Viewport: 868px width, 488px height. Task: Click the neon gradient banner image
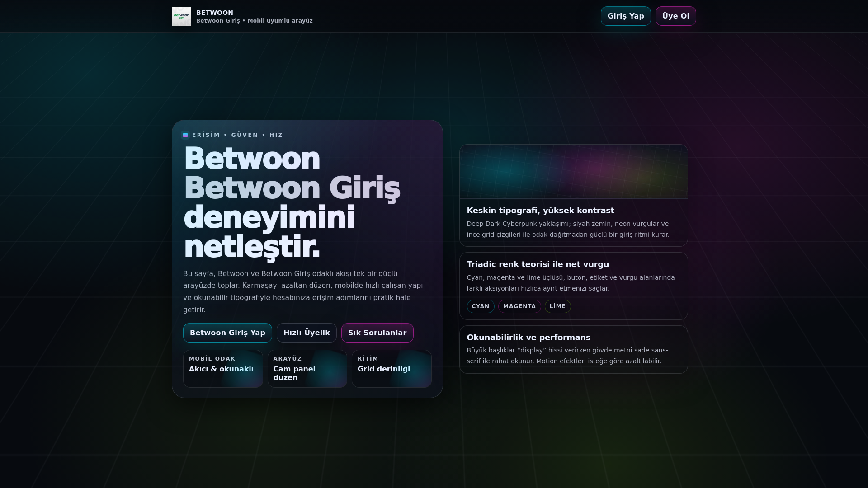click(x=574, y=172)
